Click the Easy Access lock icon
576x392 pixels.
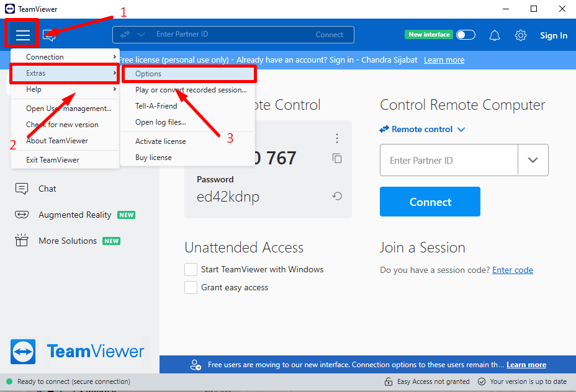[389, 381]
